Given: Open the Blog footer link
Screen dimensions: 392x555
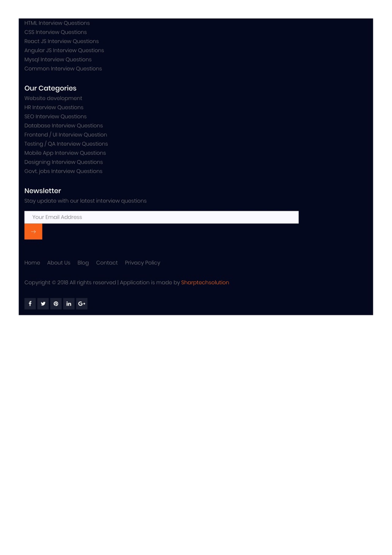Looking at the screenshot, I should pos(83,263).
